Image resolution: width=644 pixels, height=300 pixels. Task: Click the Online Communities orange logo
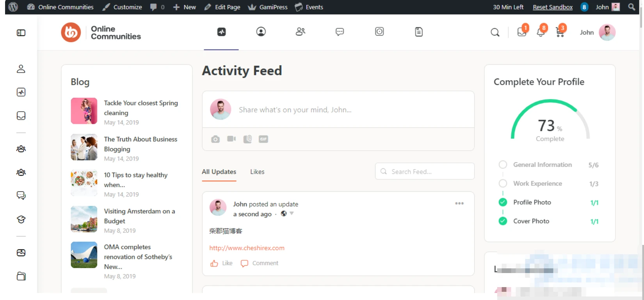pyautogui.click(x=71, y=32)
